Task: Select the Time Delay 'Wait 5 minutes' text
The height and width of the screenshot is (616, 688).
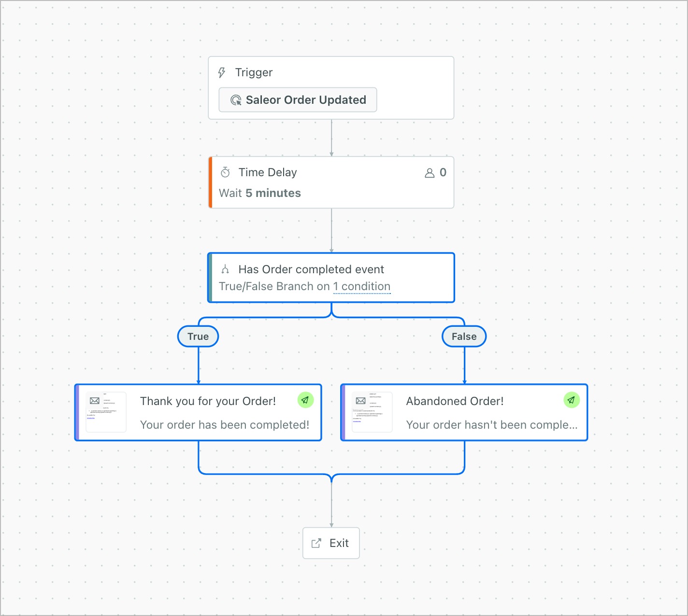Action: click(x=260, y=193)
